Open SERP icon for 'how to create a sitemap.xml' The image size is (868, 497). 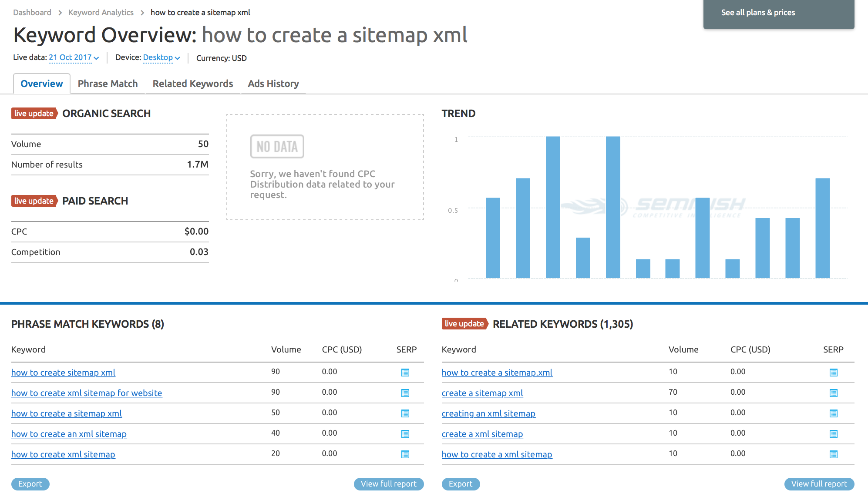point(833,373)
